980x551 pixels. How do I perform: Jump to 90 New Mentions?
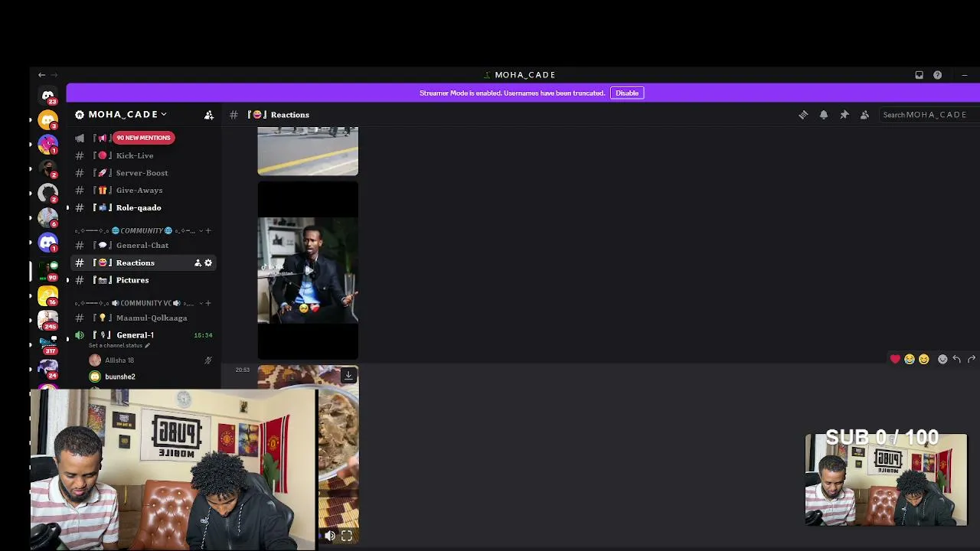click(143, 138)
